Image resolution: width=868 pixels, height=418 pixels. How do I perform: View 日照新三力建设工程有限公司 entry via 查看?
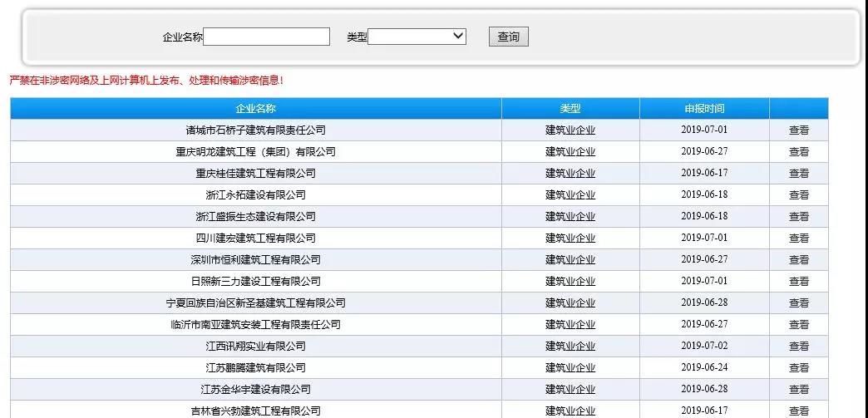798,282
